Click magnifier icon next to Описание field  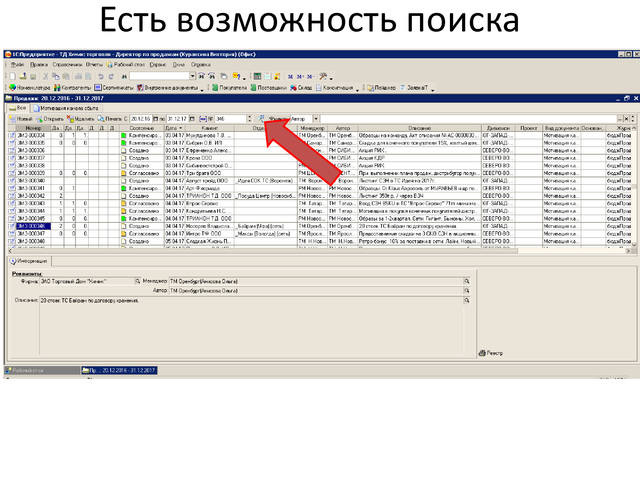467,300
